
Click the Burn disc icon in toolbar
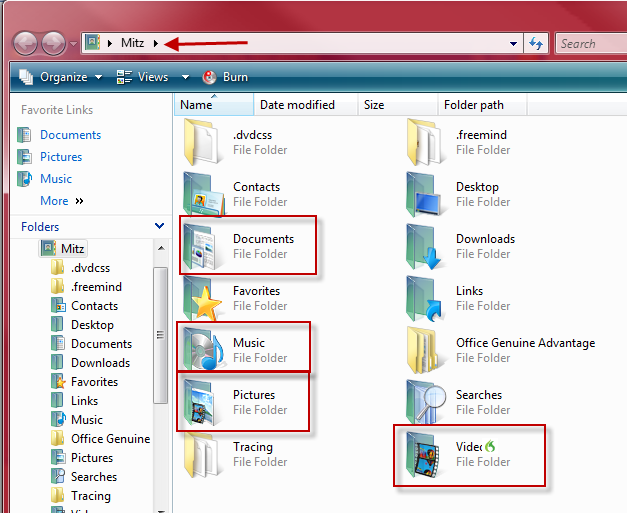tap(209, 77)
